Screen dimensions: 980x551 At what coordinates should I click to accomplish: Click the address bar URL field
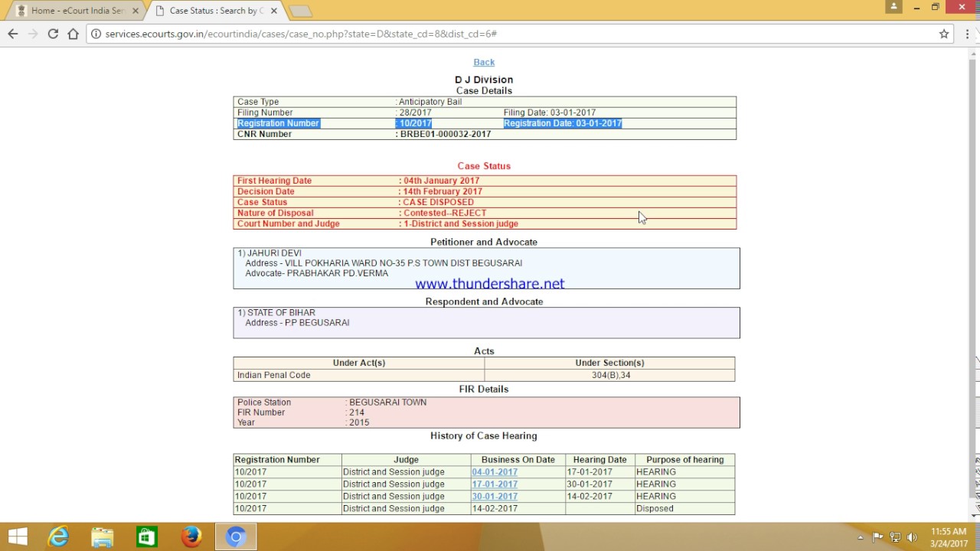(521, 34)
